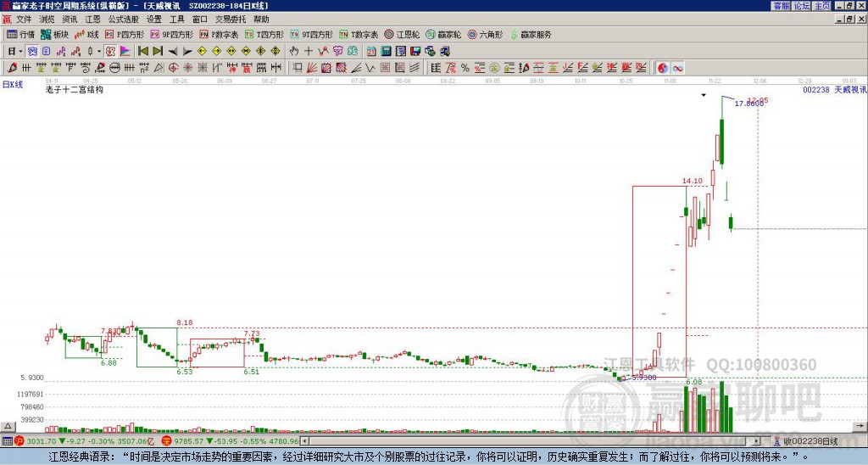This screenshot has width=868, height=465.
Task: Open the 论坛 forum link
Action: pos(801,6)
